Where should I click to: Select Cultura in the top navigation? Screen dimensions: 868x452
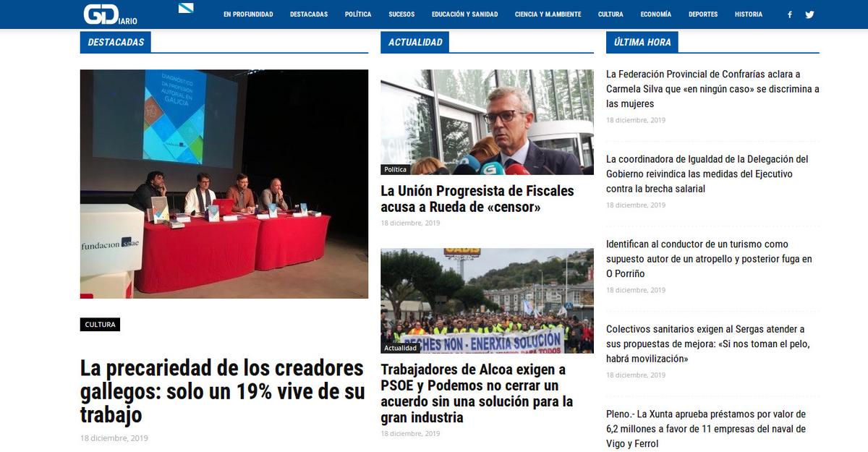pos(610,14)
